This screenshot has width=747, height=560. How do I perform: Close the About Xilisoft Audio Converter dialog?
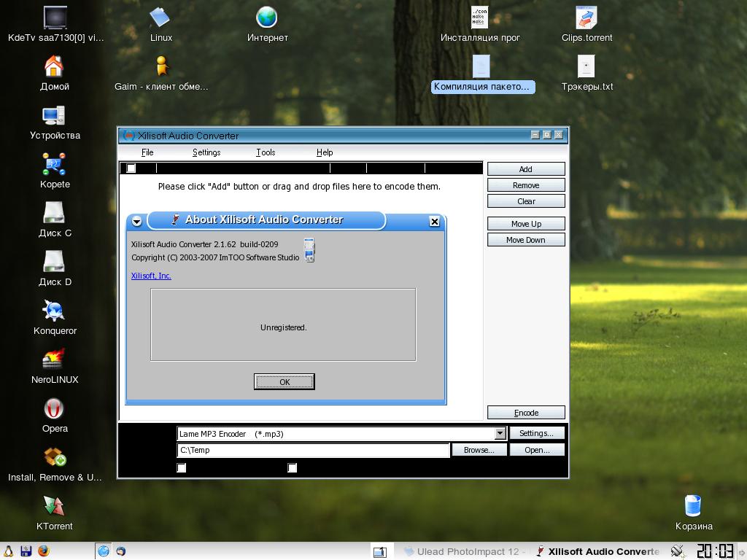pos(435,222)
